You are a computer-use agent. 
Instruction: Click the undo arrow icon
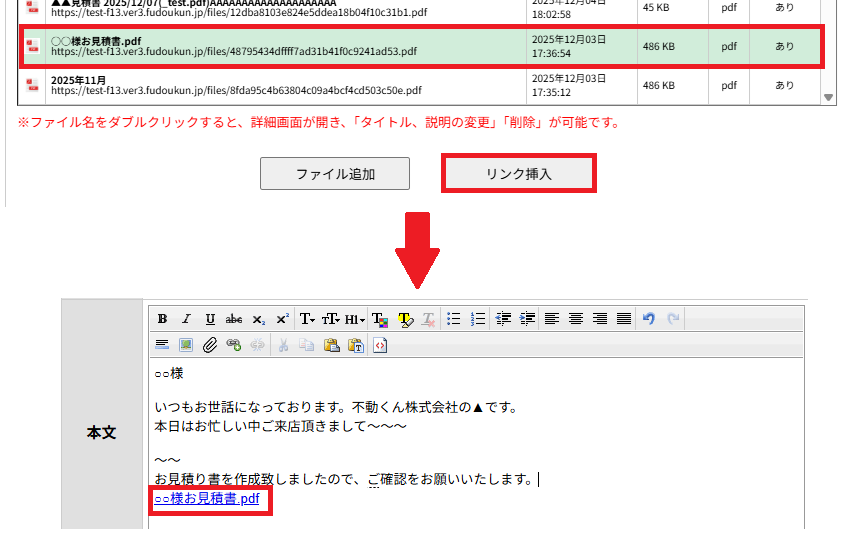(x=649, y=319)
